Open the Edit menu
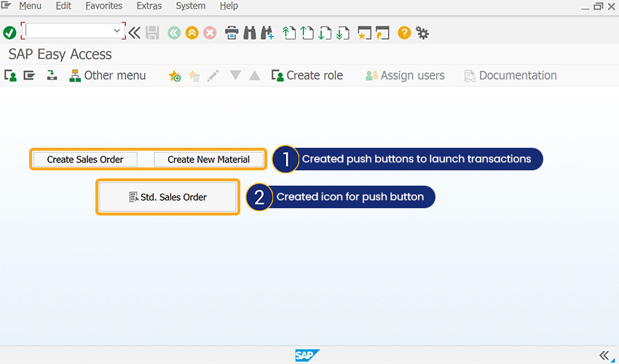Viewport: 619px width, 364px height. click(63, 6)
